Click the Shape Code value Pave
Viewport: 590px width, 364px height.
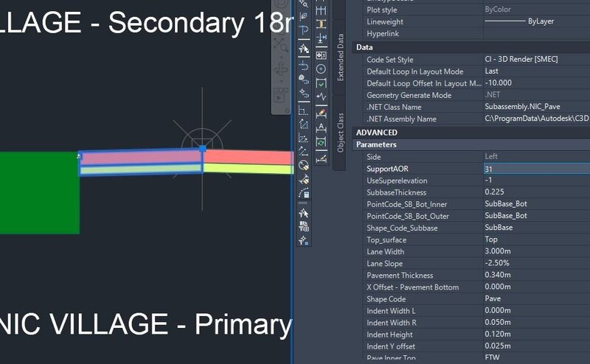click(x=537, y=298)
